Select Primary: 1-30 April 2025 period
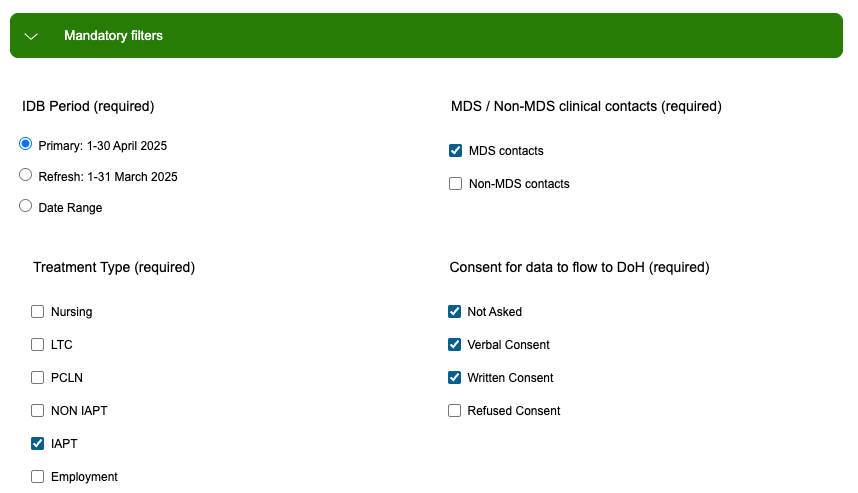This screenshot has width=858, height=493. tap(26, 144)
